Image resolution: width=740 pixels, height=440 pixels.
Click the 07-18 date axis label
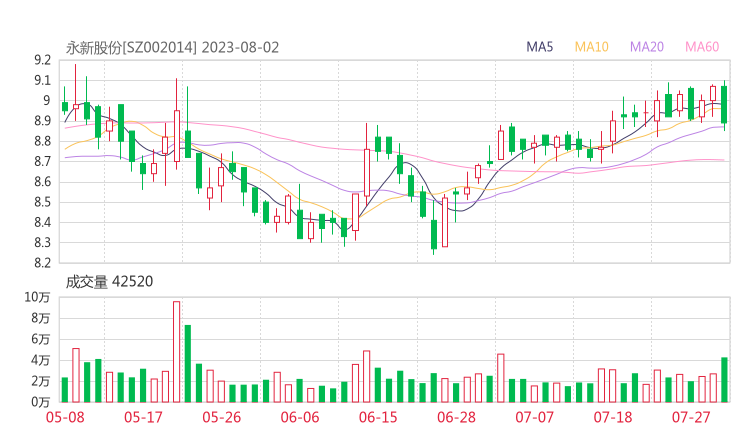click(x=613, y=417)
